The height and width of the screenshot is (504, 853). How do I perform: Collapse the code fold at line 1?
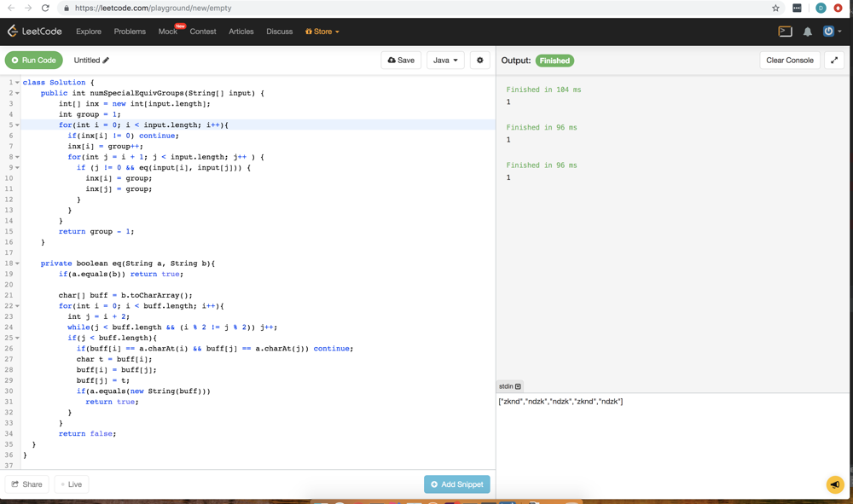tap(17, 83)
